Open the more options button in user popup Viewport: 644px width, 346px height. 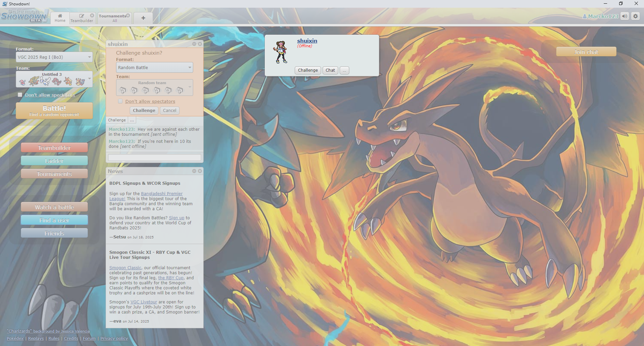click(344, 70)
